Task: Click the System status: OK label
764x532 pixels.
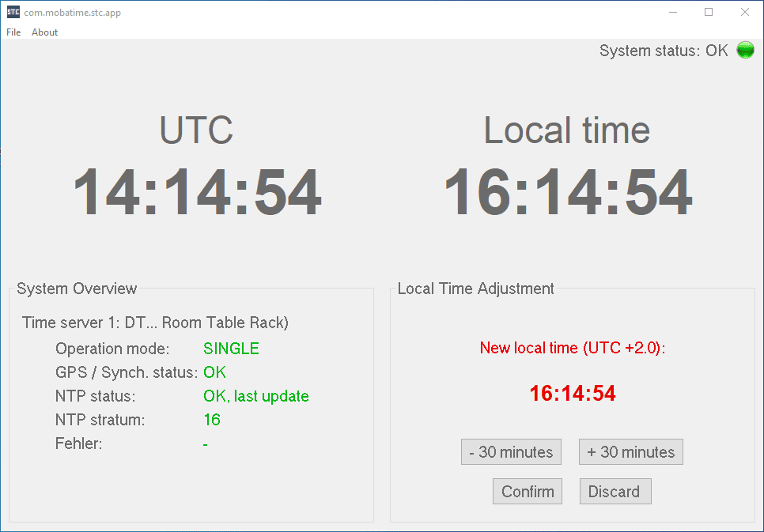Action: click(x=663, y=51)
